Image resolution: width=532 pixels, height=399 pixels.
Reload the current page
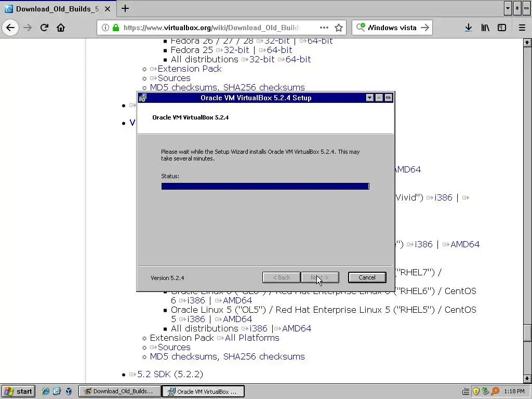(44, 28)
